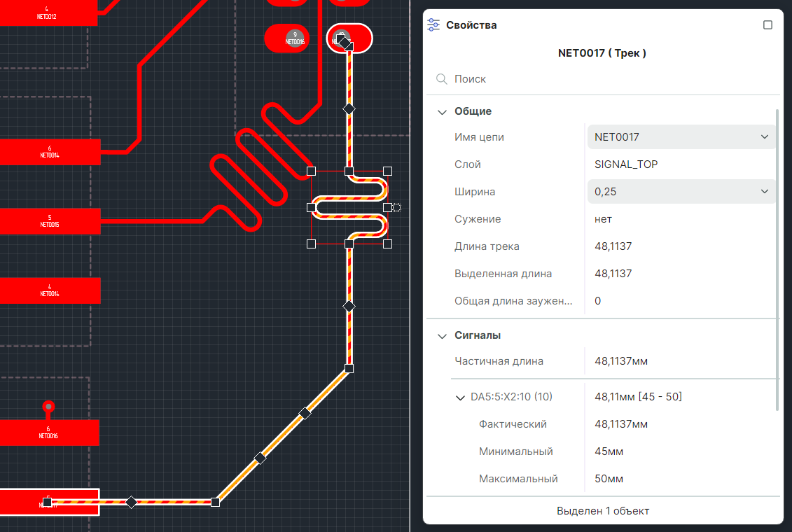Open the Имя цепи NET0017 dropdown

pos(681,136)
